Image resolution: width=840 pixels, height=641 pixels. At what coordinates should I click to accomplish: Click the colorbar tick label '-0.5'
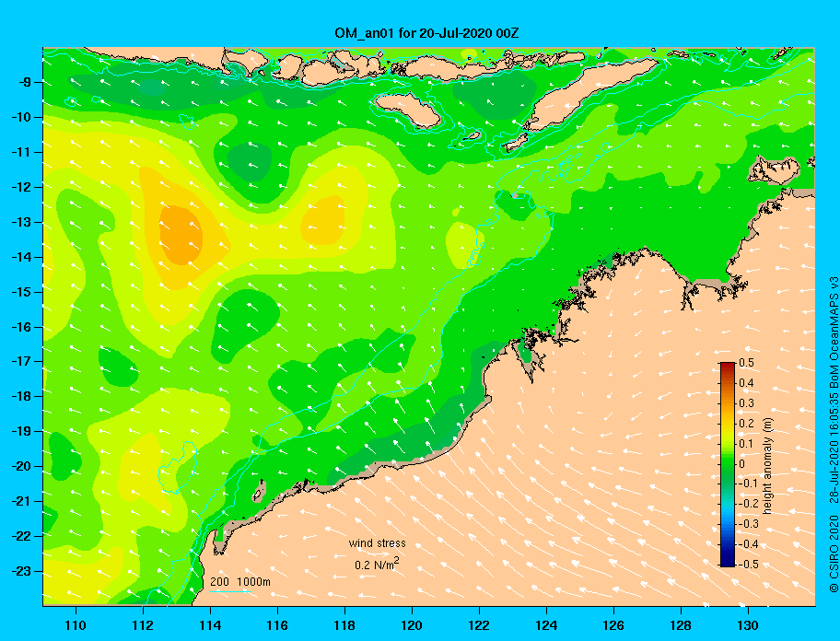coord(748,565)
